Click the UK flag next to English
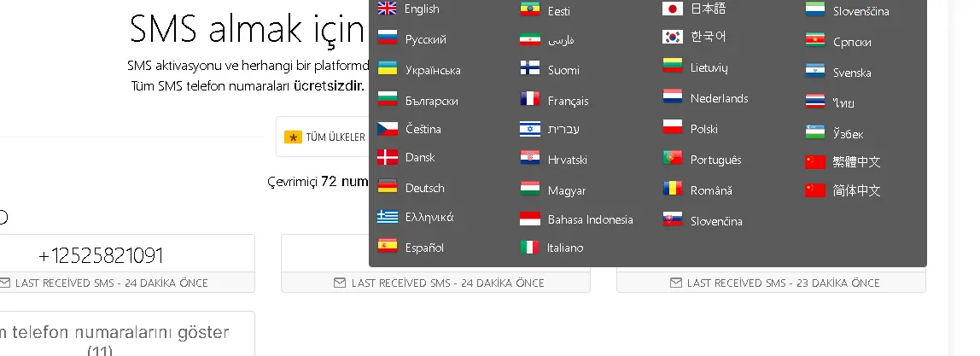 (x=388, y=9)
